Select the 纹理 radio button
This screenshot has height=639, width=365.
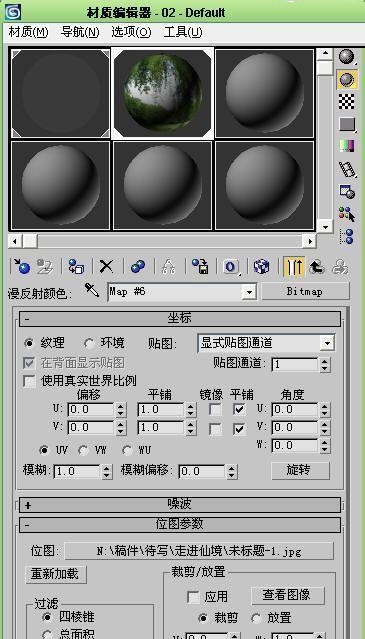click(29, 343)
